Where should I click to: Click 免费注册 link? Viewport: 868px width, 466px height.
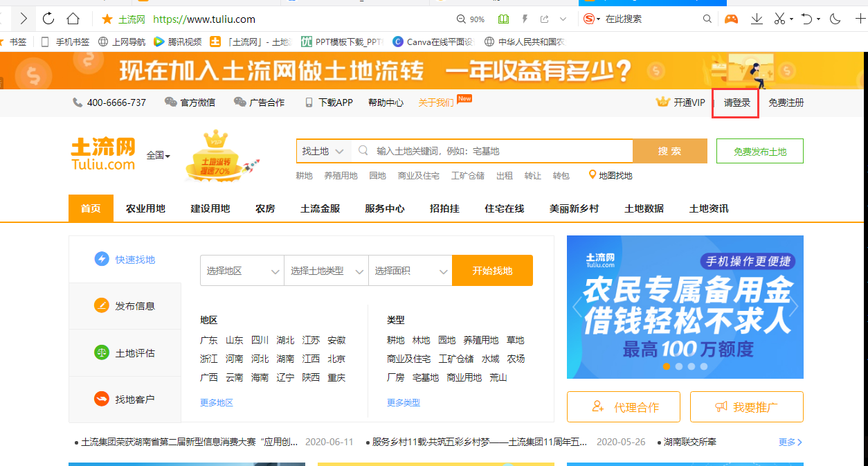(786, 102)
